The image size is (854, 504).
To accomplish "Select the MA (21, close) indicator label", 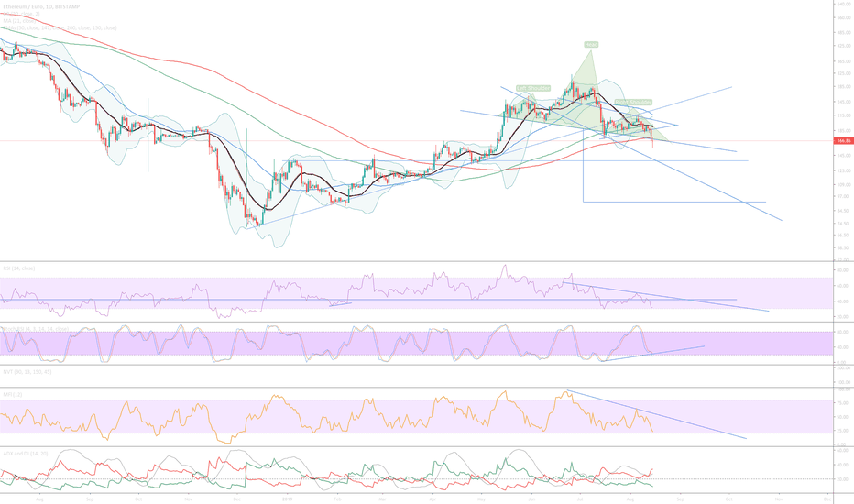I will (20, 21).
